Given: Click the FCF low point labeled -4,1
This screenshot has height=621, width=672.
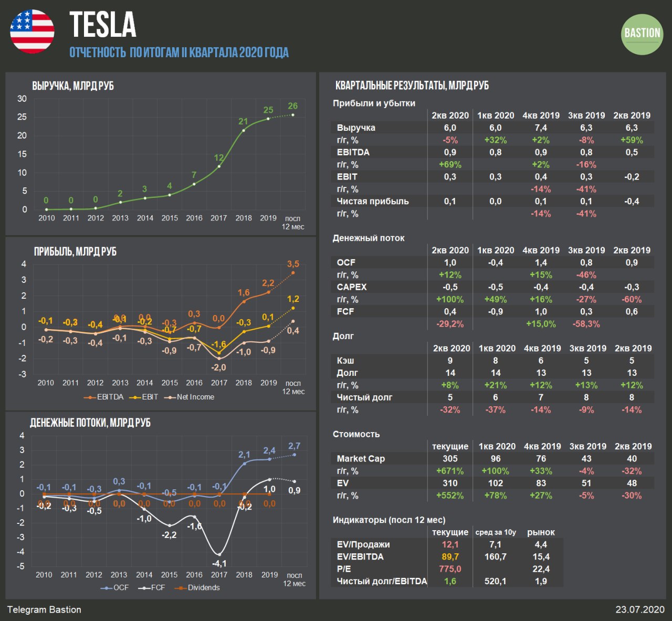Looking at the screenshot, I should point(219,554).
